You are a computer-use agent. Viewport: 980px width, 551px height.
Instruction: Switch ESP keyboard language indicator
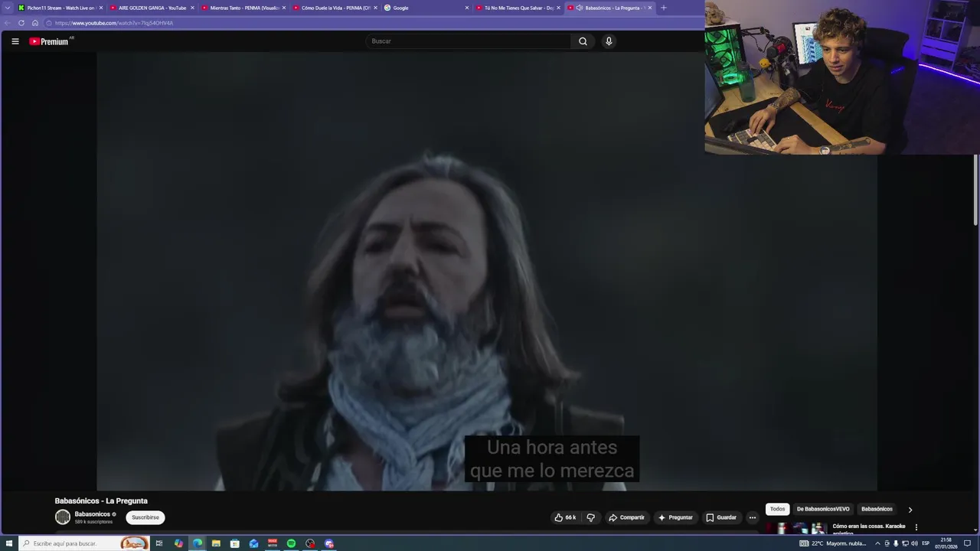click(926, 543)
